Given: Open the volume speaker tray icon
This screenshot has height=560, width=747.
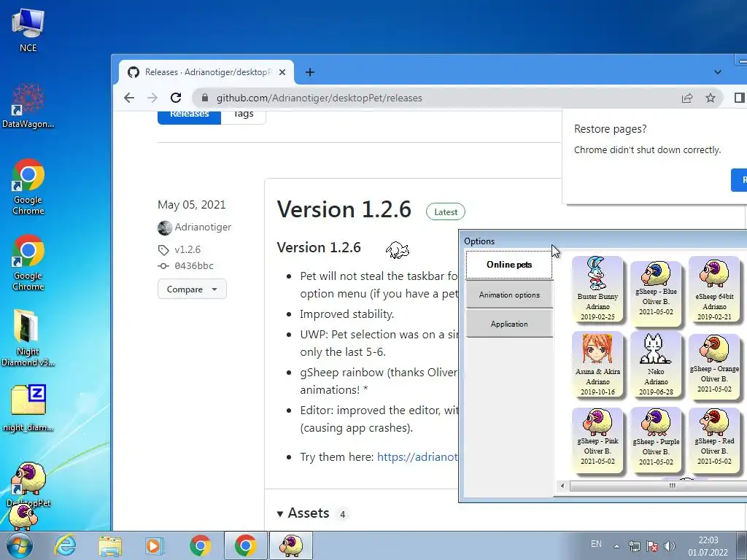Looking at the screenshot, I should 670,546.
